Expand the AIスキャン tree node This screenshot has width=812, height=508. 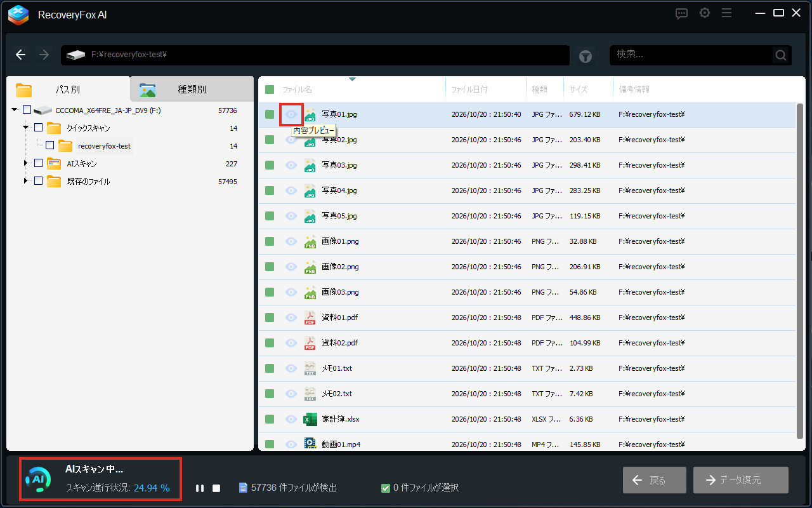coord(26,163)
